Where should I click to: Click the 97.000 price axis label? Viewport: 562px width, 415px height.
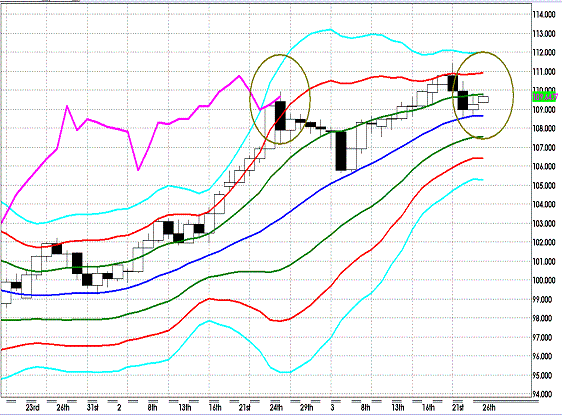(543, 337)
